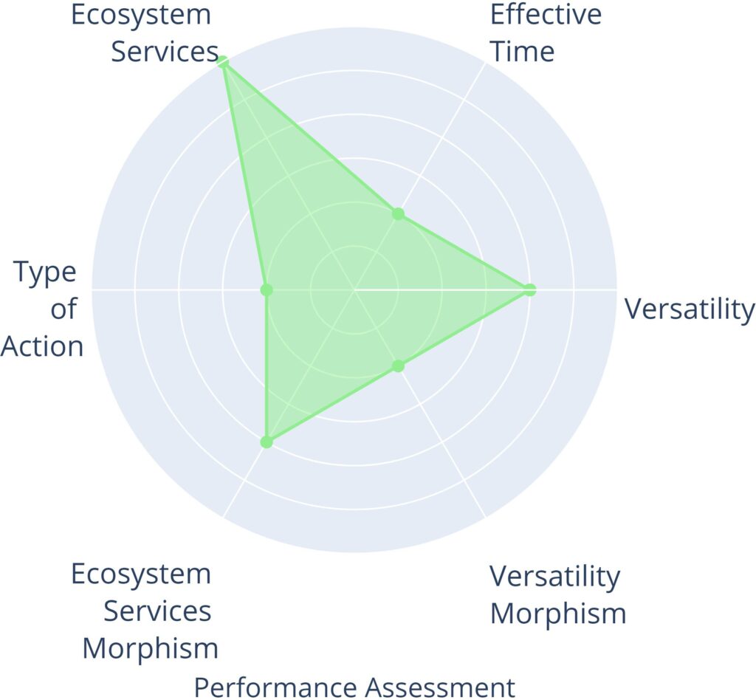Click green edge joining Ecosystem Services and Effective Time
The height and width of the screenshot is (700, 756).
click(310, 139)
